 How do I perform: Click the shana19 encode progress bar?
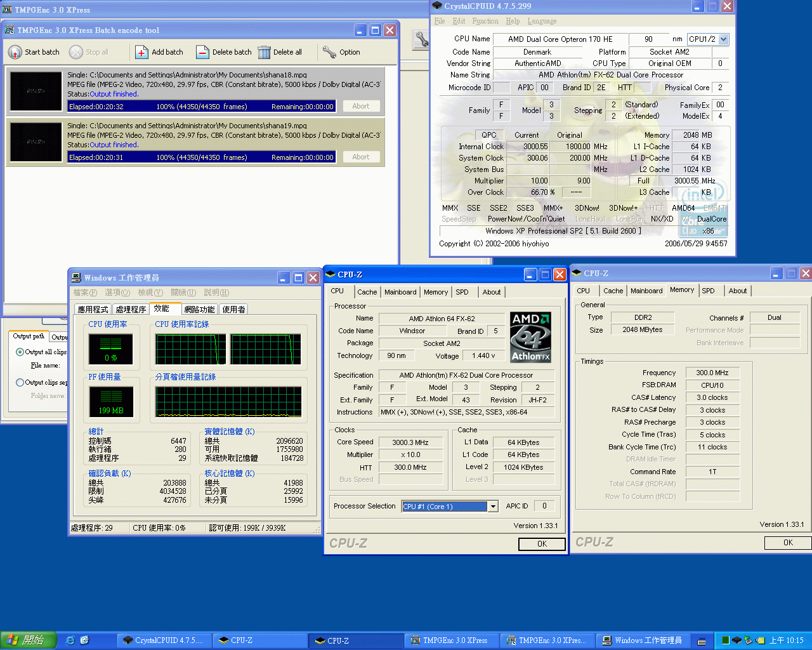(202, 157)
